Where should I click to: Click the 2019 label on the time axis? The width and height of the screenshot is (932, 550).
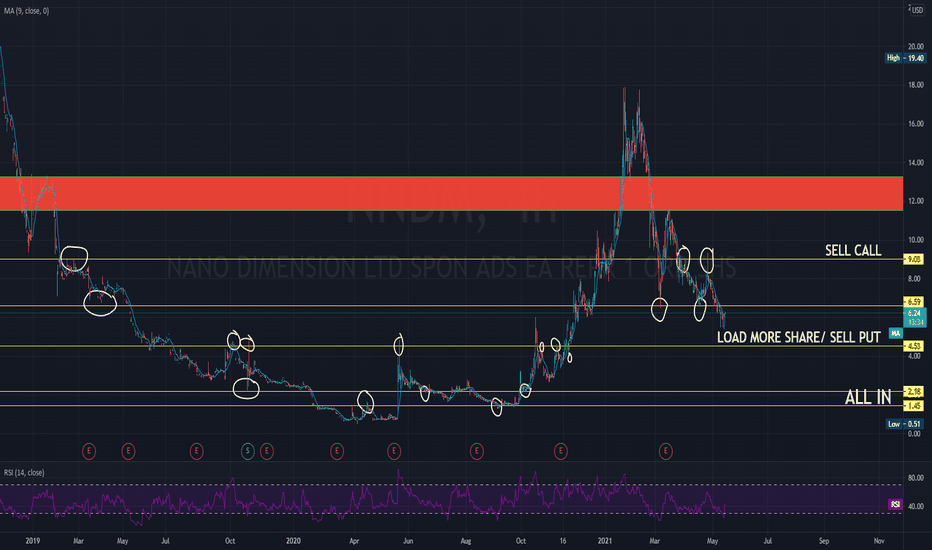tap(33, 540)
